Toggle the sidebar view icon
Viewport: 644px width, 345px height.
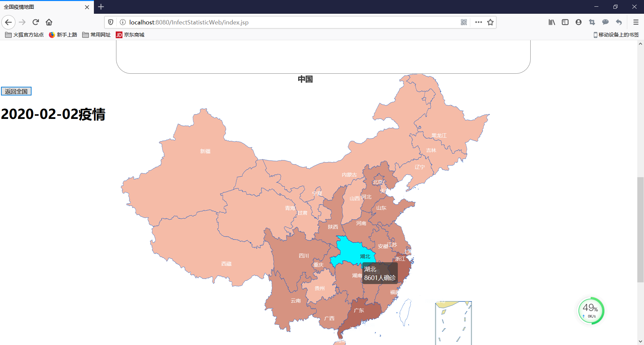point(565,22)
